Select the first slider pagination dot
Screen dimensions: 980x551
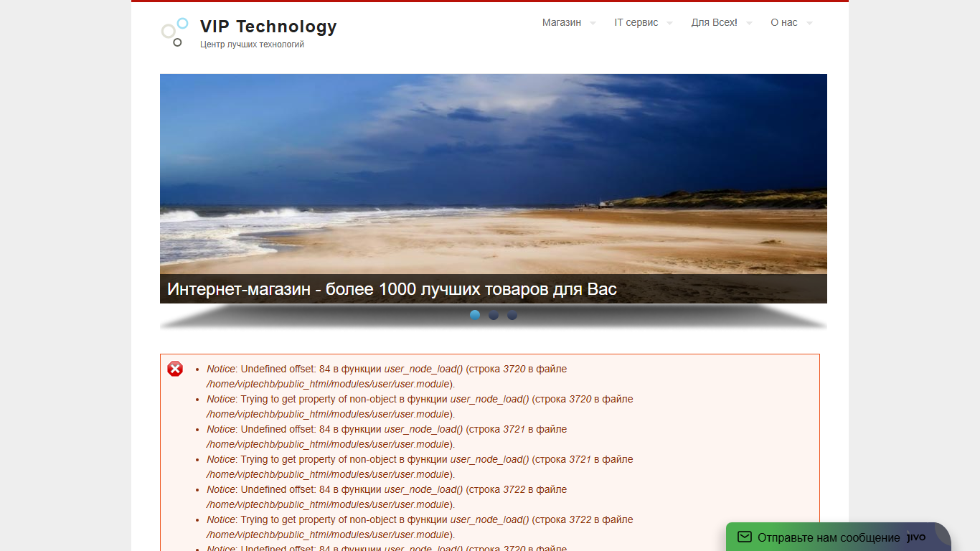[x=475, y=315]
